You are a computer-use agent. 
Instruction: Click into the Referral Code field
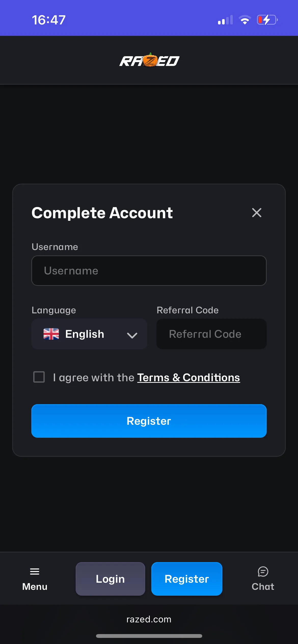pos(211,334)
